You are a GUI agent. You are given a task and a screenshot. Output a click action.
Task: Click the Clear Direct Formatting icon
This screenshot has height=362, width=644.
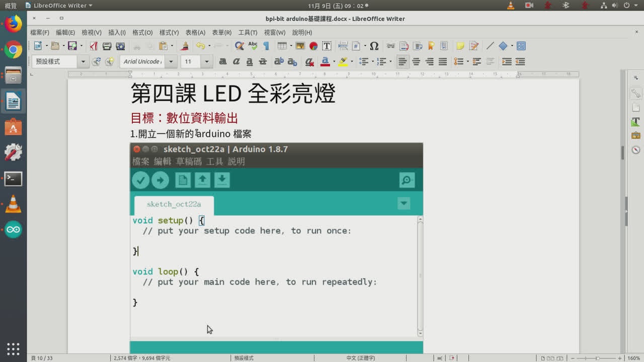(x=310, y=62)
